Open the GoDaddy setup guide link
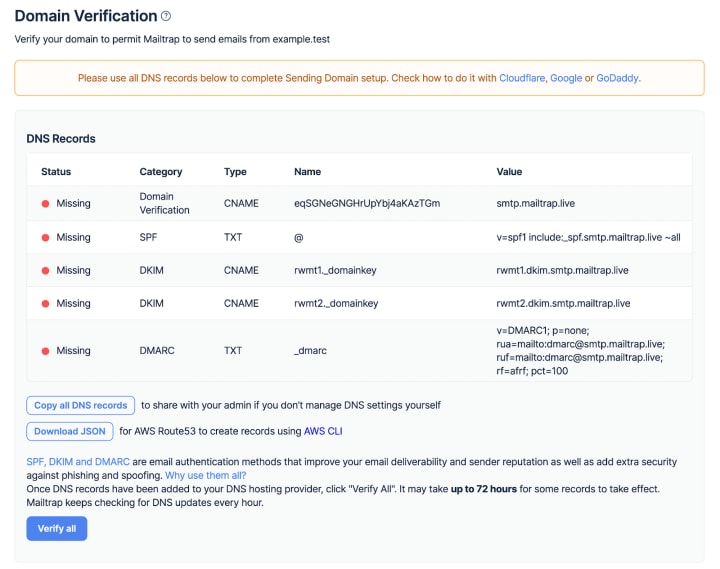The image size is (720, 569). [x=617, y=78]
